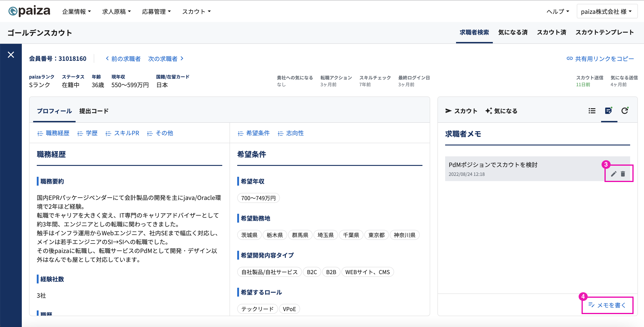Click the WEBサイト、CMS tag

coord(368,272)
